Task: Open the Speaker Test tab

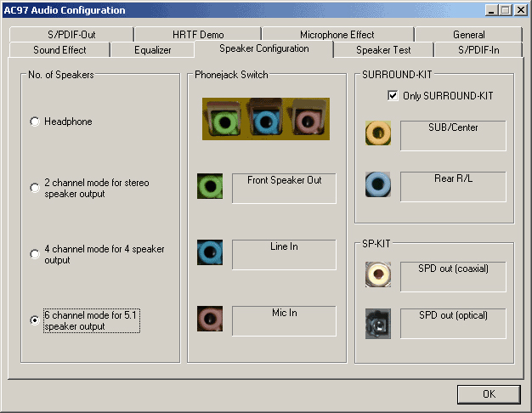Action: tap(383, 50)
